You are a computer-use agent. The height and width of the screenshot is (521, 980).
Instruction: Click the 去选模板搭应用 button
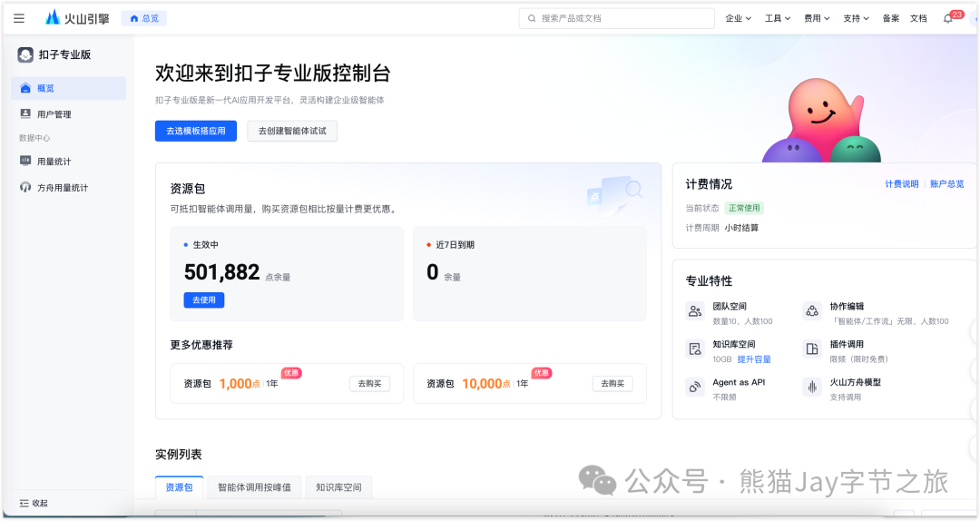[x=196, y=131]
